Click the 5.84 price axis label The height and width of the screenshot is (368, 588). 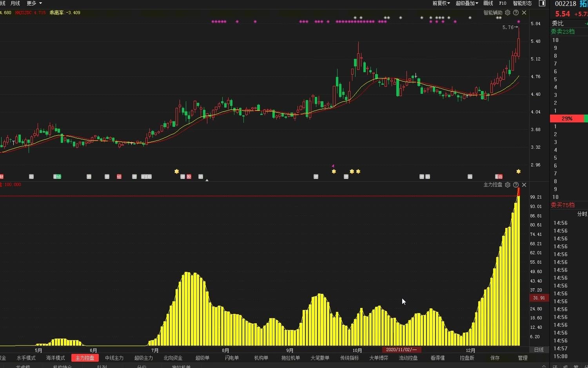[535, 24]
